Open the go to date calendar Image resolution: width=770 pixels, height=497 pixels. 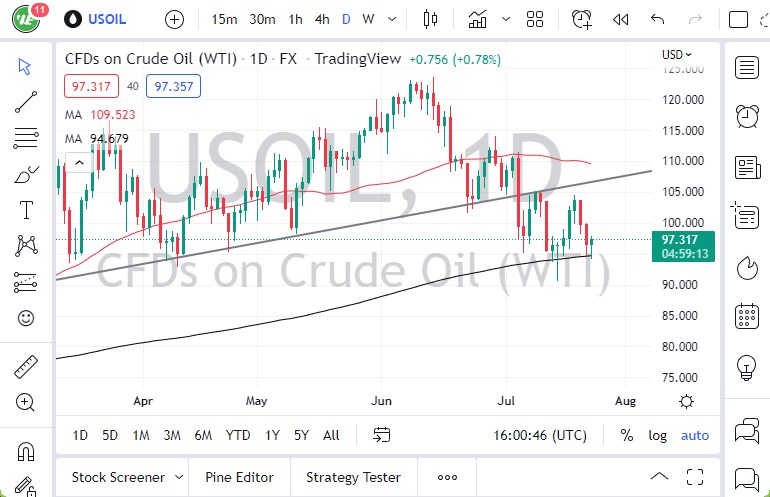tap(382, 435)
